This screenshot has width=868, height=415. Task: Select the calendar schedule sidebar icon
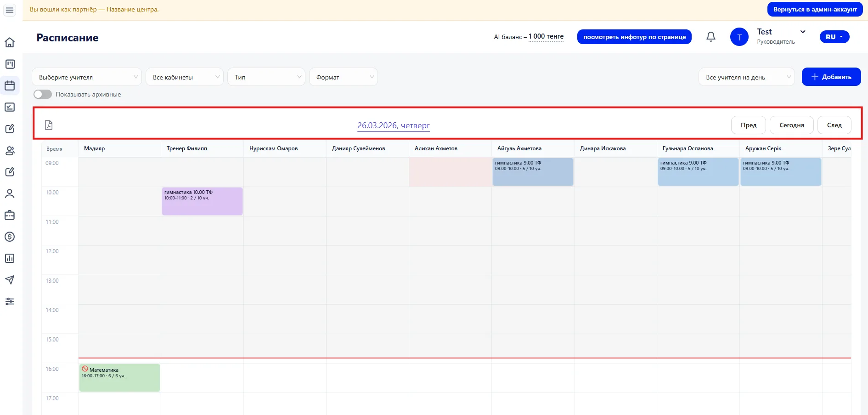click(x=10, y=85)
